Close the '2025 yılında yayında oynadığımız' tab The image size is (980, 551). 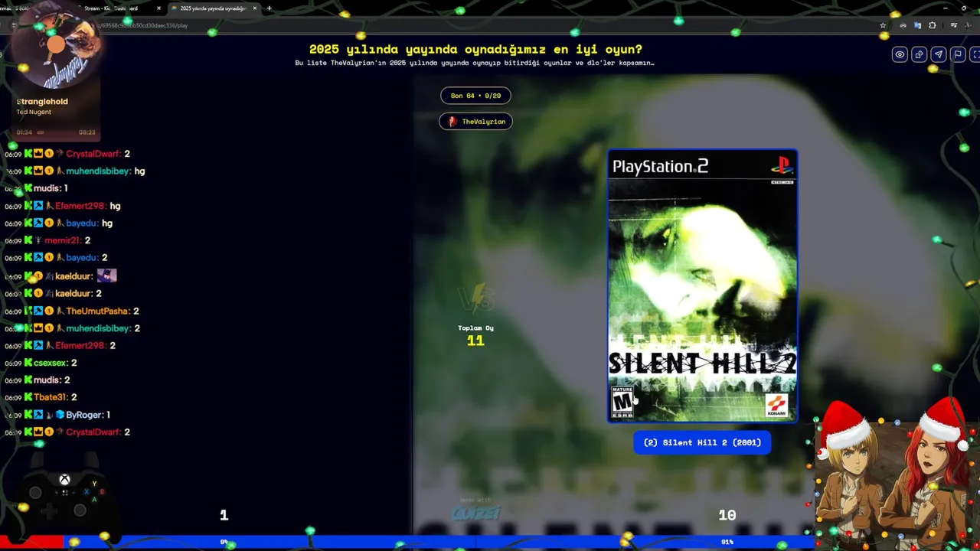255,8
